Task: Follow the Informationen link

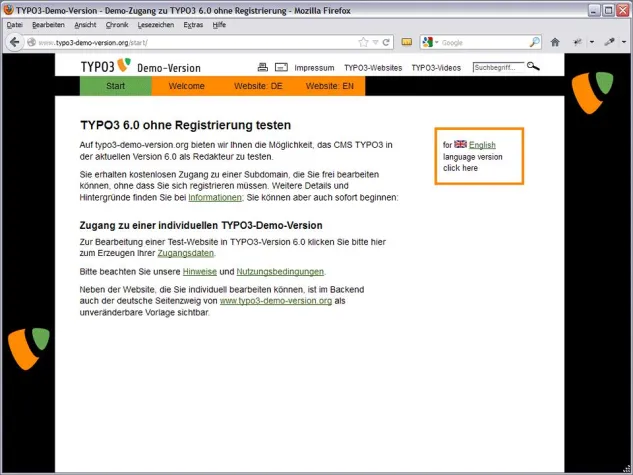Action: tap(215, 197)
